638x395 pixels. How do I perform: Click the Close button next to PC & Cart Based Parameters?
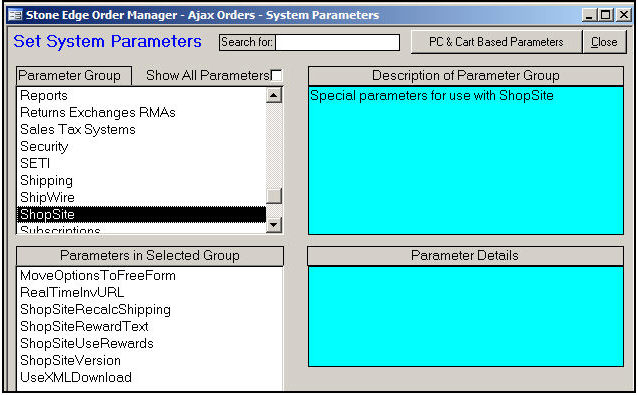pos(604,42)
